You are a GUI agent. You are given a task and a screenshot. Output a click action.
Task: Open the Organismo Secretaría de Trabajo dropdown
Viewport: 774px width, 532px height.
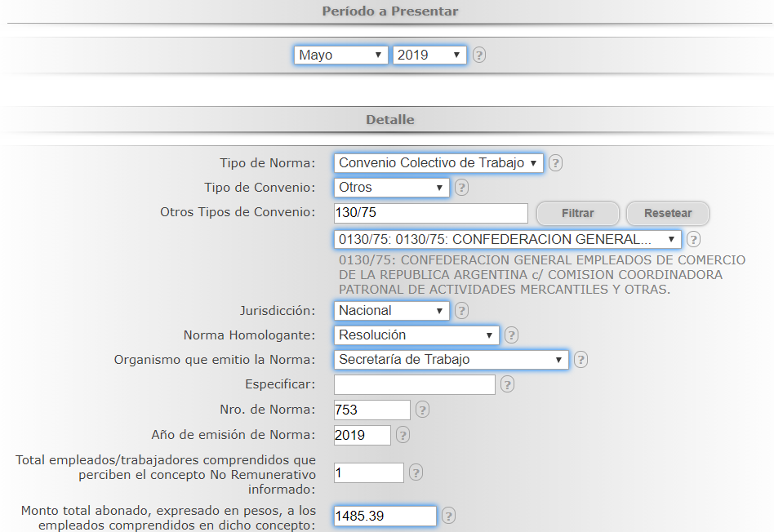pos(451,360)
